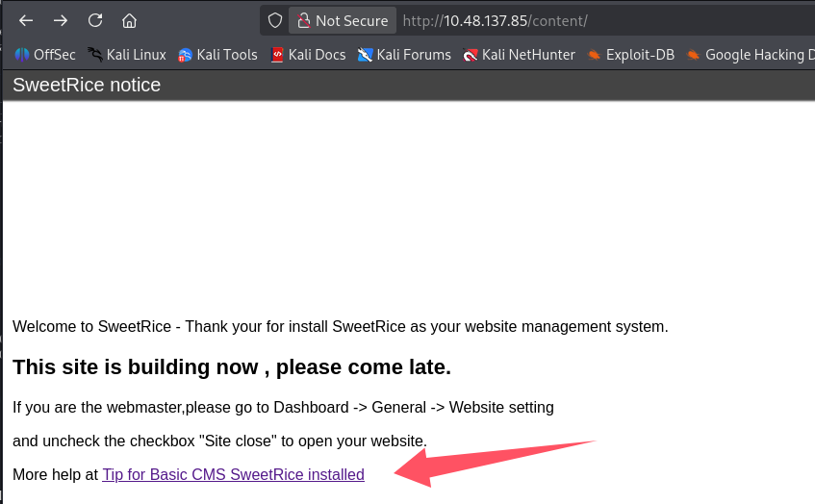The height and width of the screenshot is (504, 815).
Task: Open the OffSec bookmark
Action: [x=45, y=55]
